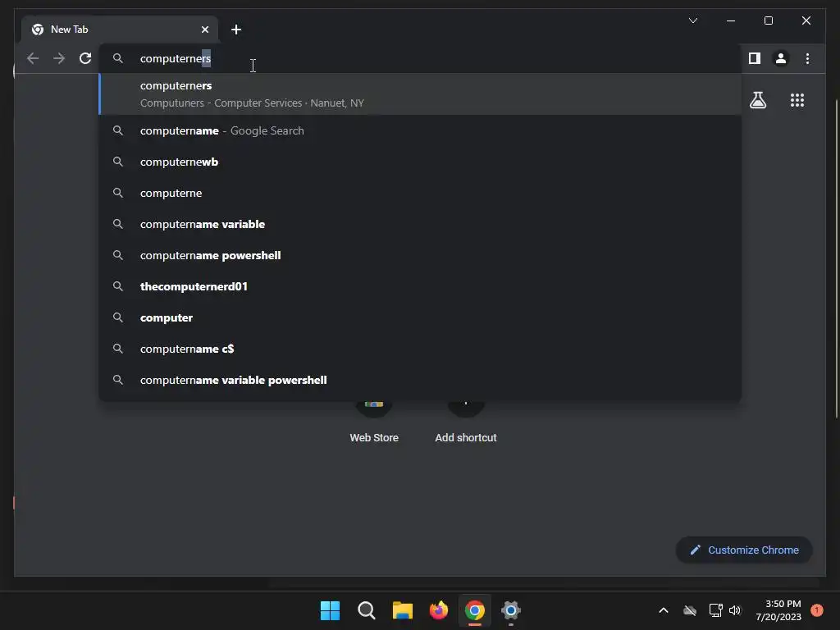Image resolution: width=840 pixels, height=630 pixels.
Task: Open Settings gear in taskbar
Action: click(x=510, y=610)
